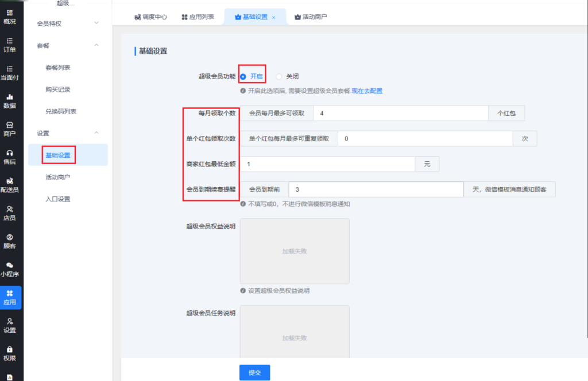This screenshot has width=588, height=381.
Task: Open the 订单 orders icon
Action: coord(10,41)
